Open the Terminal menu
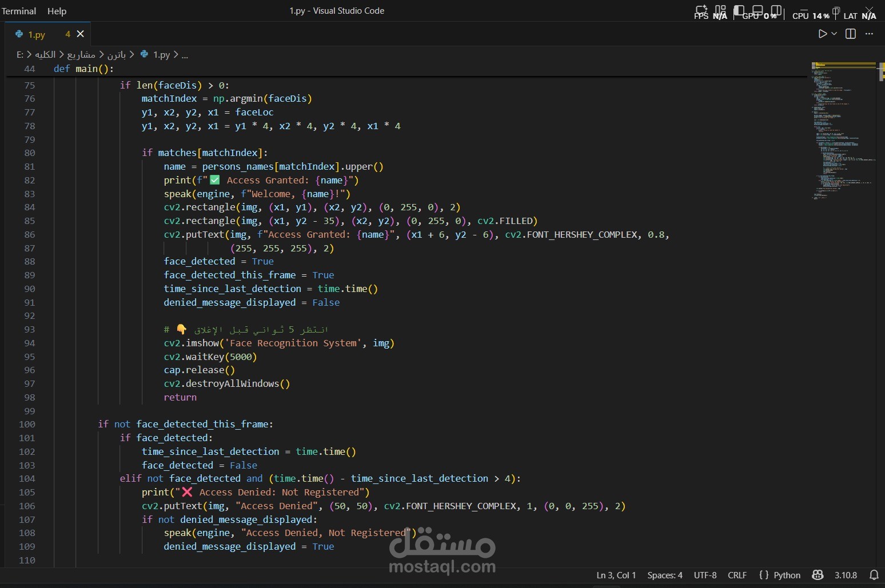The height and width of the screenshot is (588, 885). click(19, 11)
